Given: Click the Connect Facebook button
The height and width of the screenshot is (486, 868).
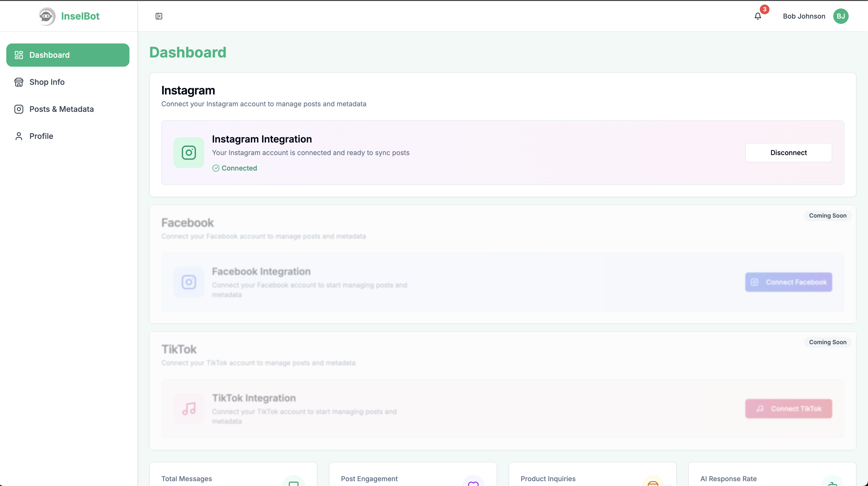Looking at the screenshot, I should pos(789,282).
